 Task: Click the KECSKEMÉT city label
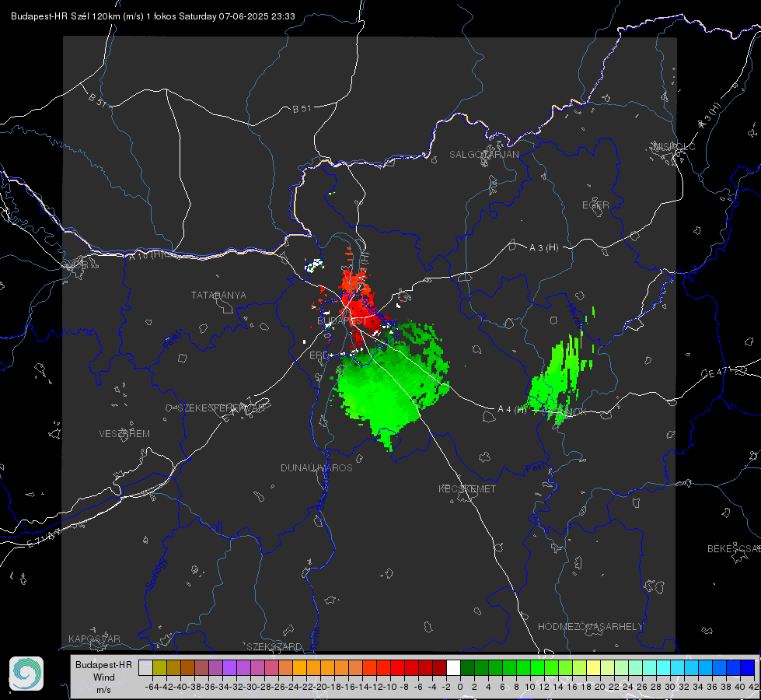467,488
